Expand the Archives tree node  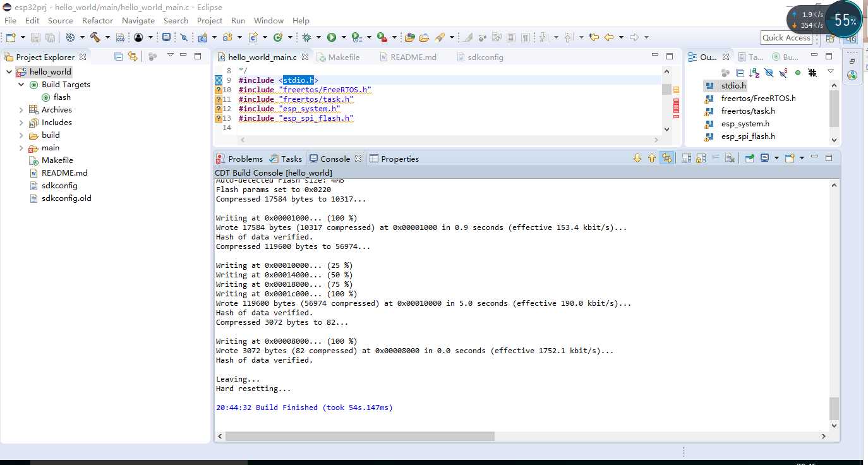click(21, 109)
